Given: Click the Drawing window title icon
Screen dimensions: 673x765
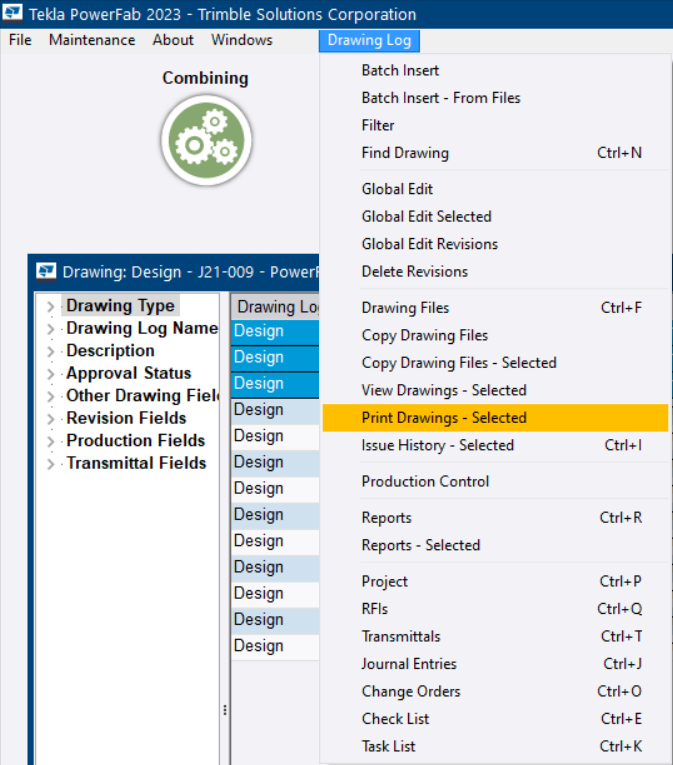Looking at the screenshot, I should (46, 271).
